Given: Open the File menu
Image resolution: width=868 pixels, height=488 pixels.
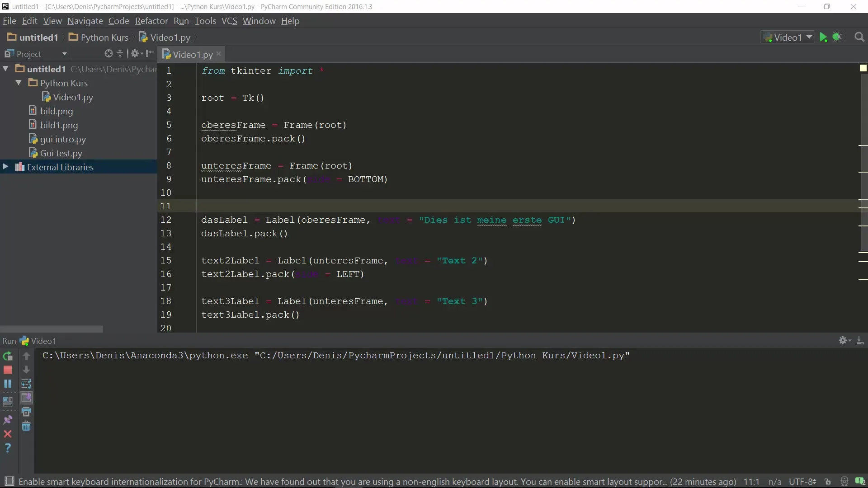Looking at the screenshot, I should (9, 21).
